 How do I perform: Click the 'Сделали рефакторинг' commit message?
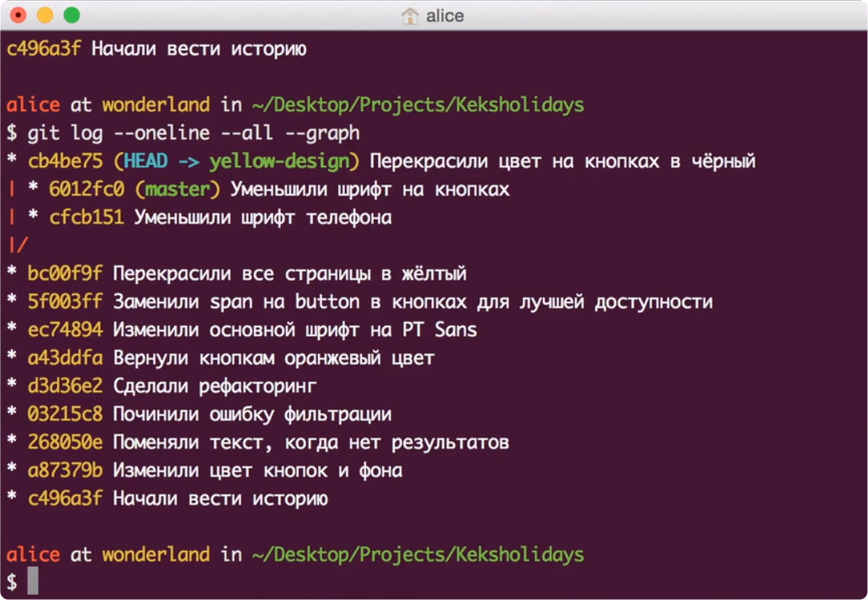[214, 386]
